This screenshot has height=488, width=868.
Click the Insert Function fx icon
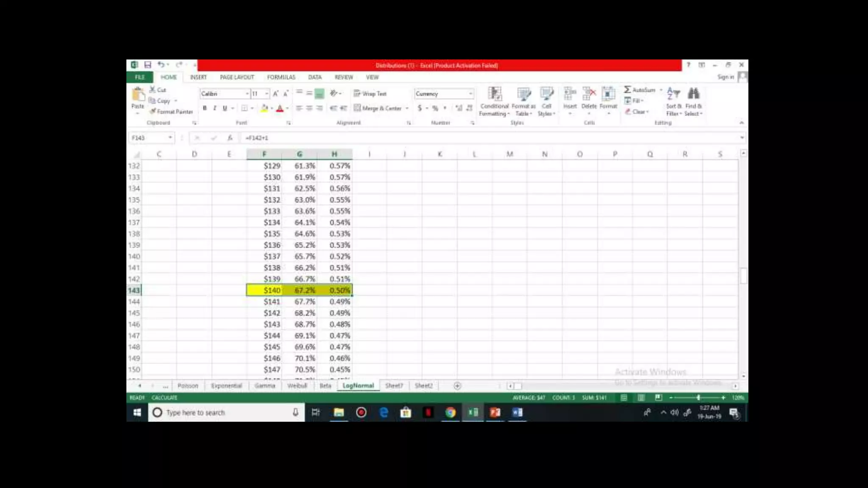[x=230, y=138]
